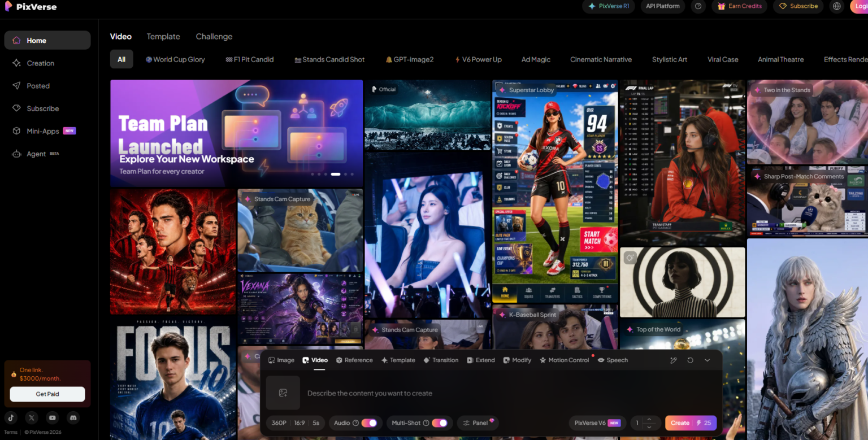Open Subscribe in the sidebar
Image resolution: width=868 pixels, height=440 pixels.
coord(47,108)
